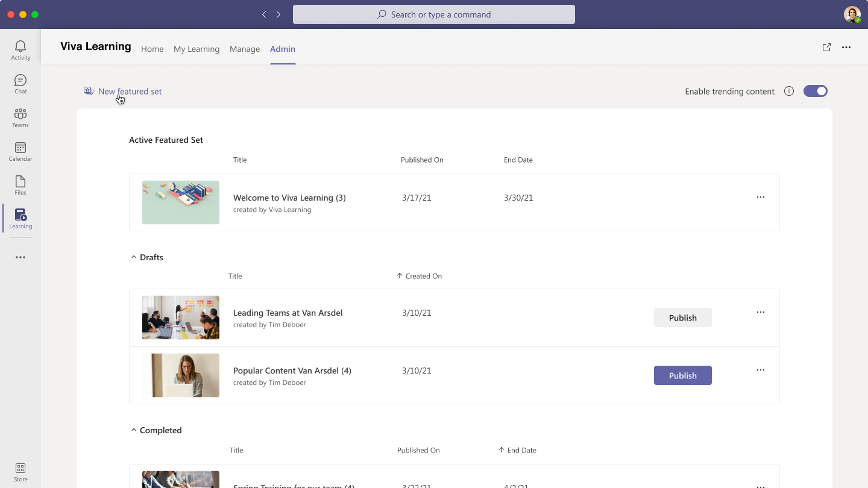868x488 pixels.
Task: Click the New featured set icon
Action: 89,91
